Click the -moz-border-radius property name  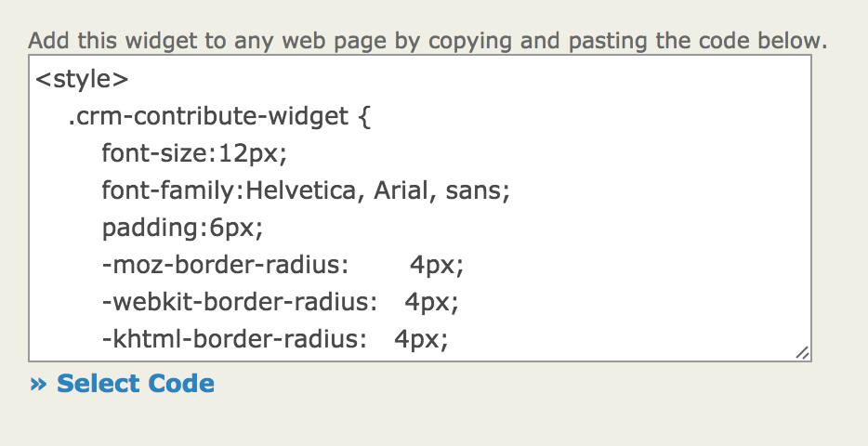(225, 266)
